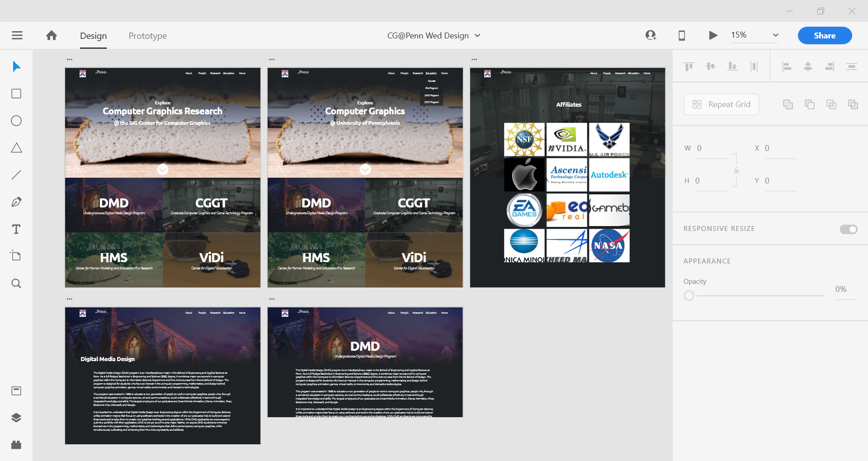Align selected objects to right
The height and width of the screenshot is (461, 868).
point(830,66)
